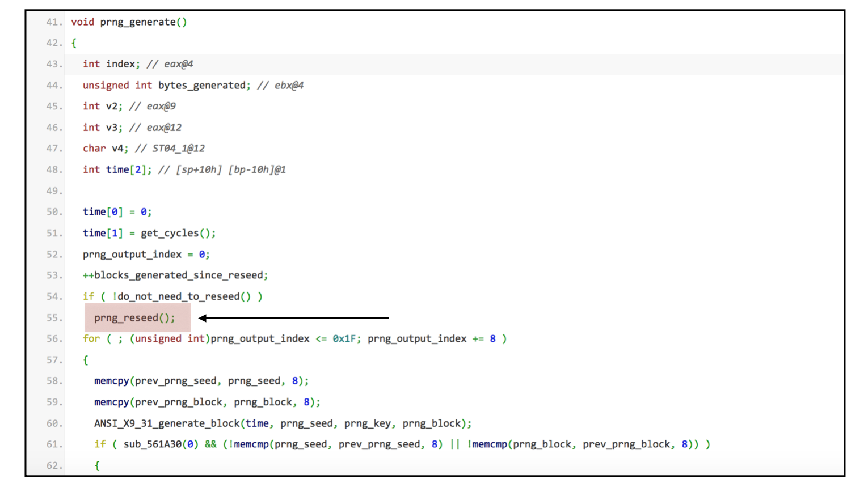This screenshot has height=492, width=868.
Task: Click line number 41
Action: click(50, 22)
